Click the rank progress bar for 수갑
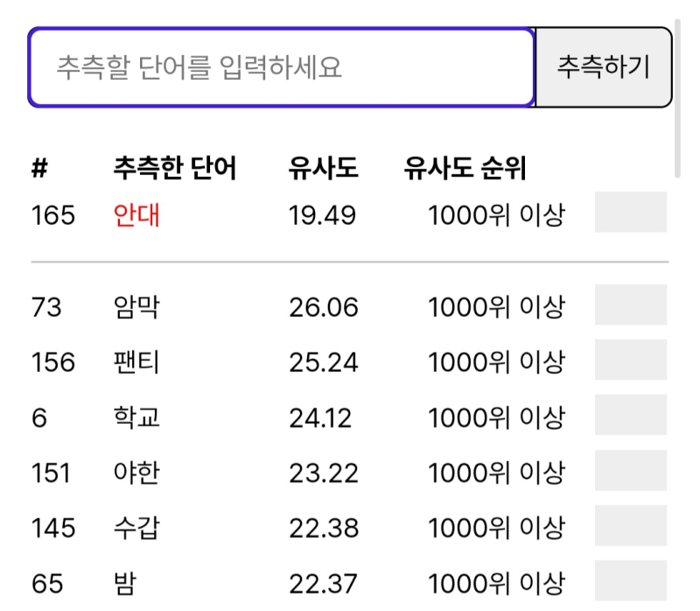Viewport: 700px width, 611px height. 631,526
